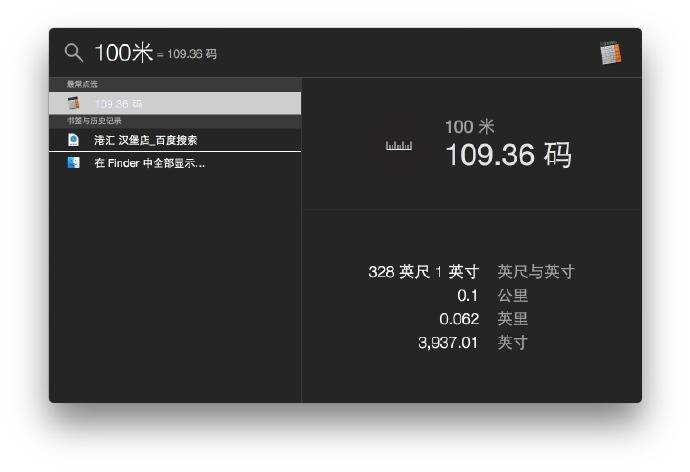Select the 3,937.01 inch value

tap(448, 343)
